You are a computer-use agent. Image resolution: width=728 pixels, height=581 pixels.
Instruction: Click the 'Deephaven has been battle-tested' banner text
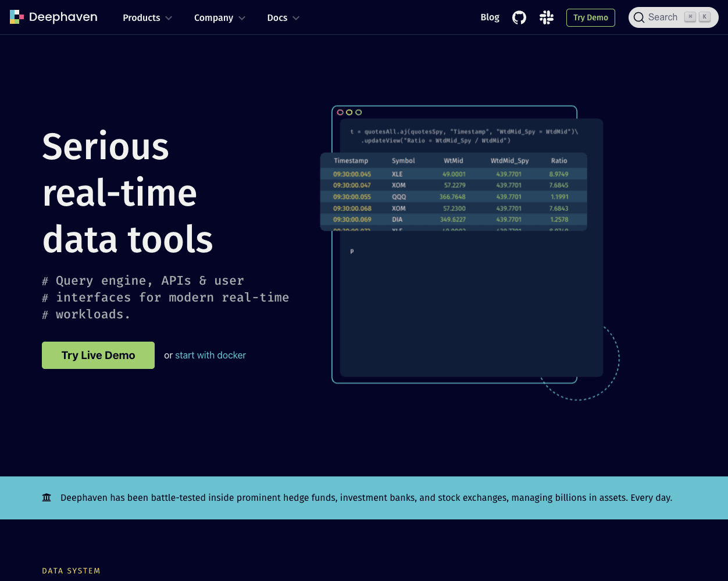tap(366, 497)
